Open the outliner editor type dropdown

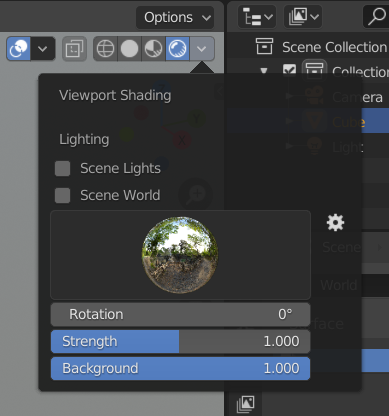[257, 17]
